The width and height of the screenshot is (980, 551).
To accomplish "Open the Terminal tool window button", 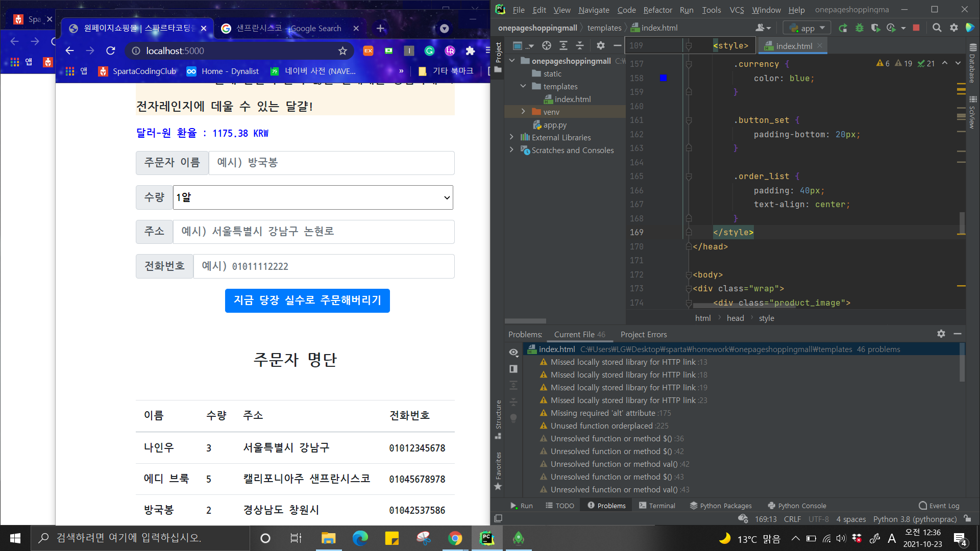I will point(657,506).
